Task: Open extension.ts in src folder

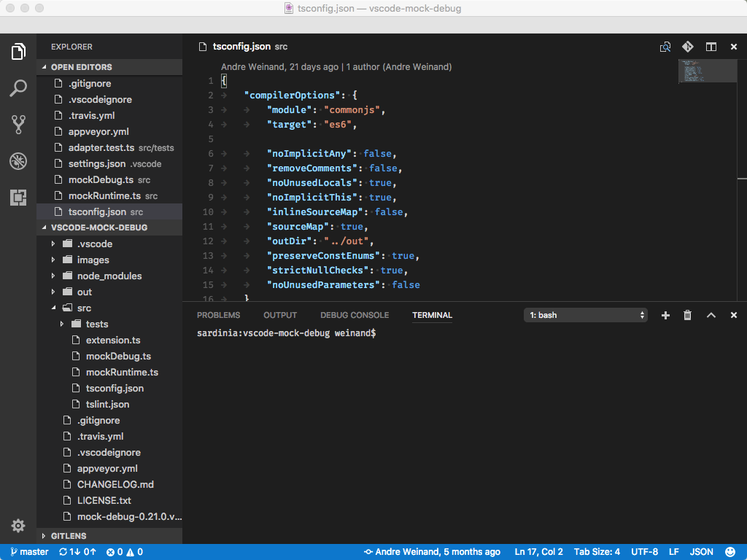Action: point(109,340)
